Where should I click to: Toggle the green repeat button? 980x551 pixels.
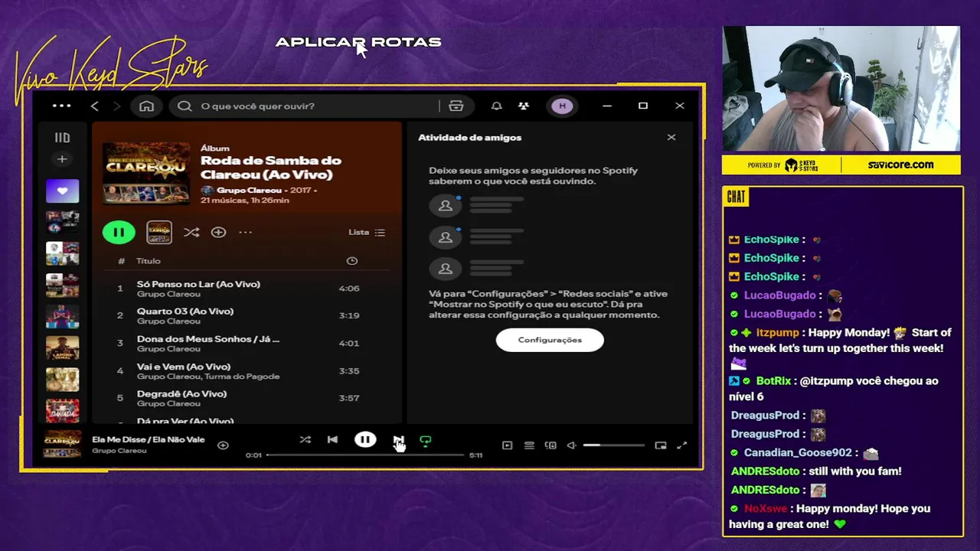click(x=426, y=441)
